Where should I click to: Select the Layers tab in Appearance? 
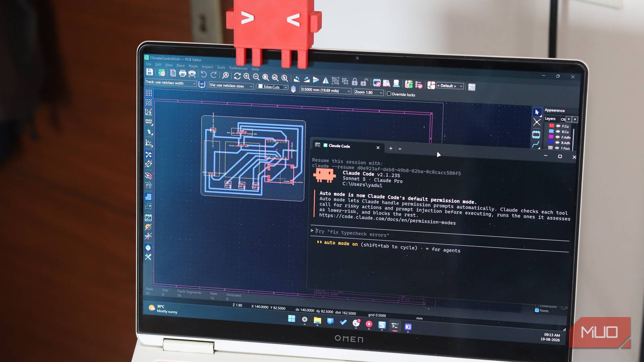[550, 119]
